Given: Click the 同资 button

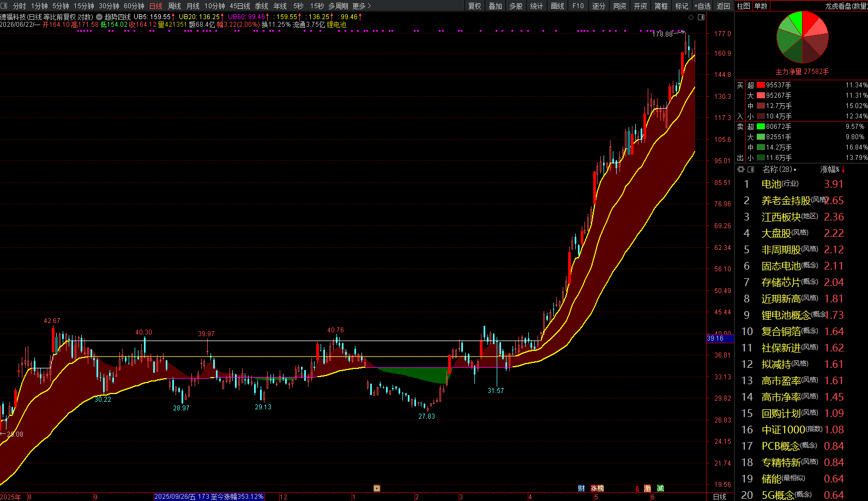Looking at the screenshot, I should coord(619,6).
